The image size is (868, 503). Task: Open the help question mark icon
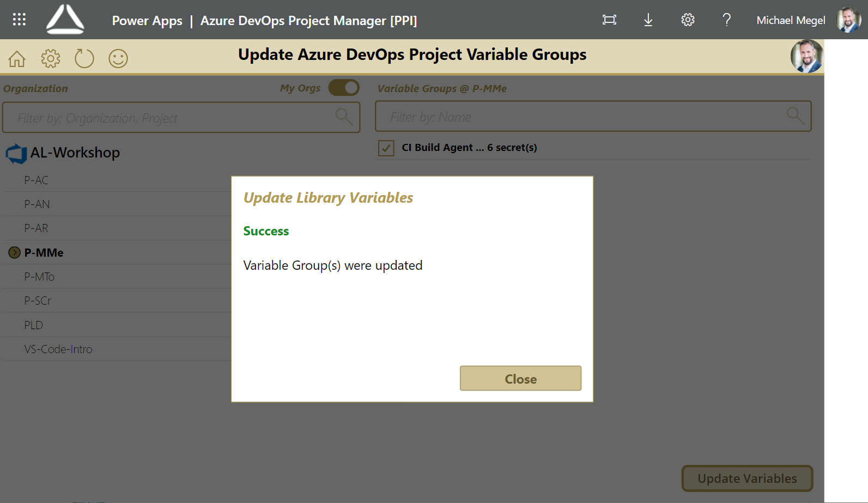click(726, 20)
